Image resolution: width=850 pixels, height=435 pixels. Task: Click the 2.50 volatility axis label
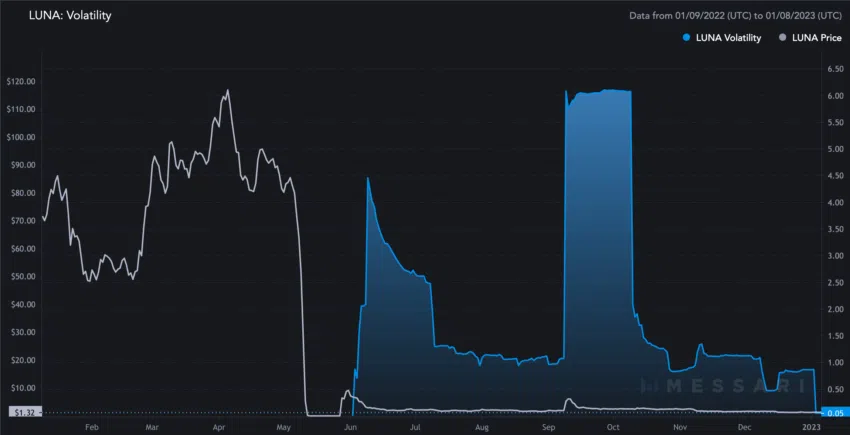tap(835, 283)
